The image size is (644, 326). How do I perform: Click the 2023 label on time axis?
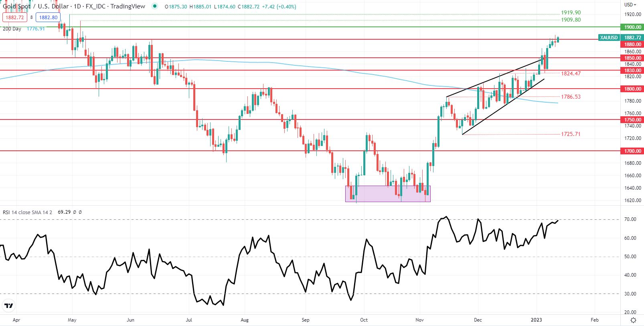tap(536, 320)
